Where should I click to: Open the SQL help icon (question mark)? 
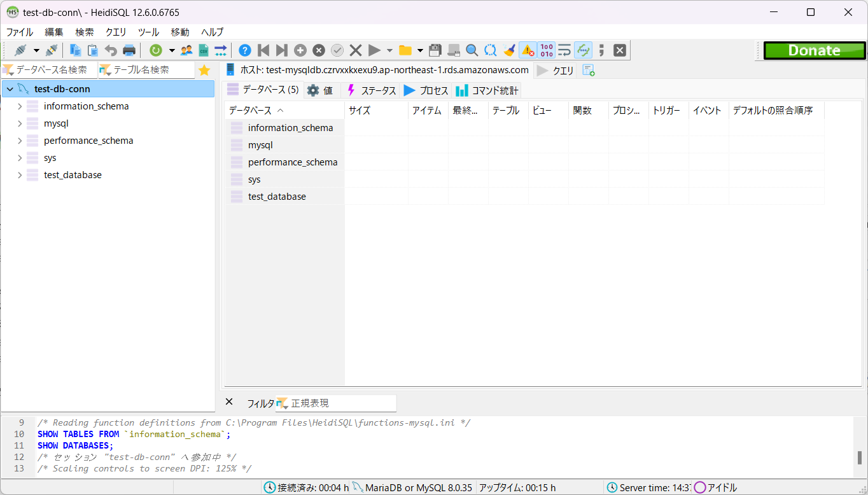[246, 50]
